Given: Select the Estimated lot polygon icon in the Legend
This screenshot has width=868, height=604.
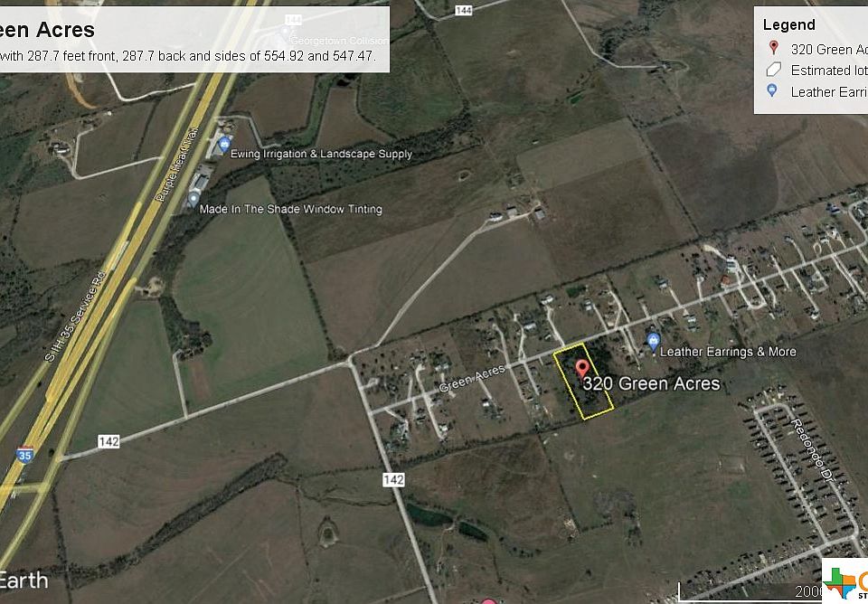Looking at the screenshot, I should 773,70.
